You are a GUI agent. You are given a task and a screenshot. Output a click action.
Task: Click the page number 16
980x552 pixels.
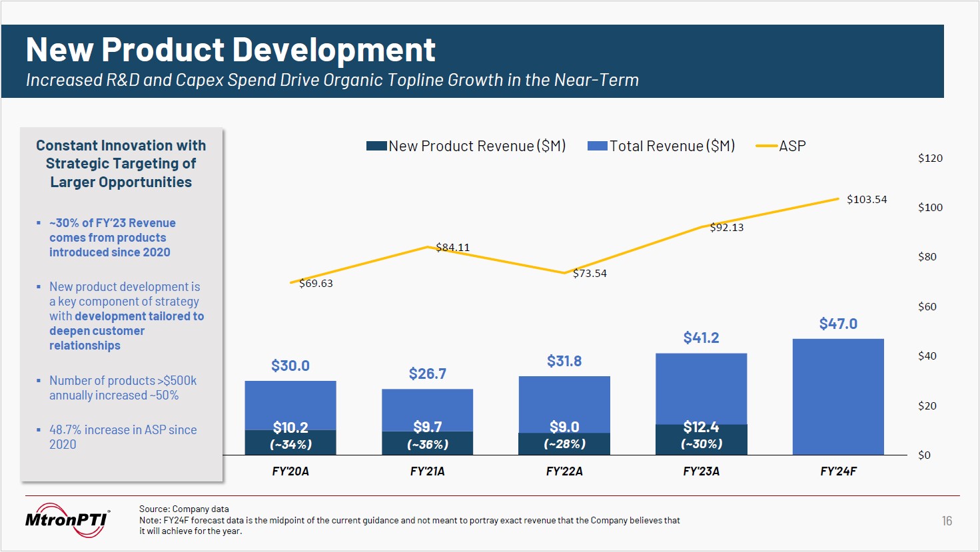(x=947, y=521)
